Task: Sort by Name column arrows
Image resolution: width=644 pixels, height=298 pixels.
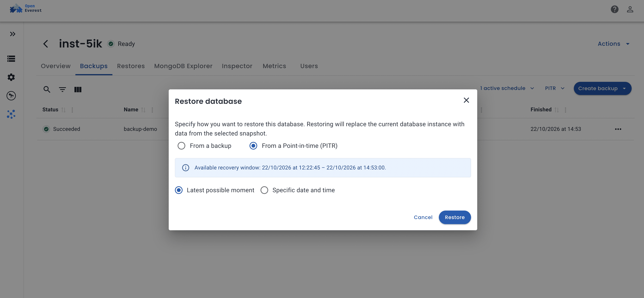Action: pos(143,110)
